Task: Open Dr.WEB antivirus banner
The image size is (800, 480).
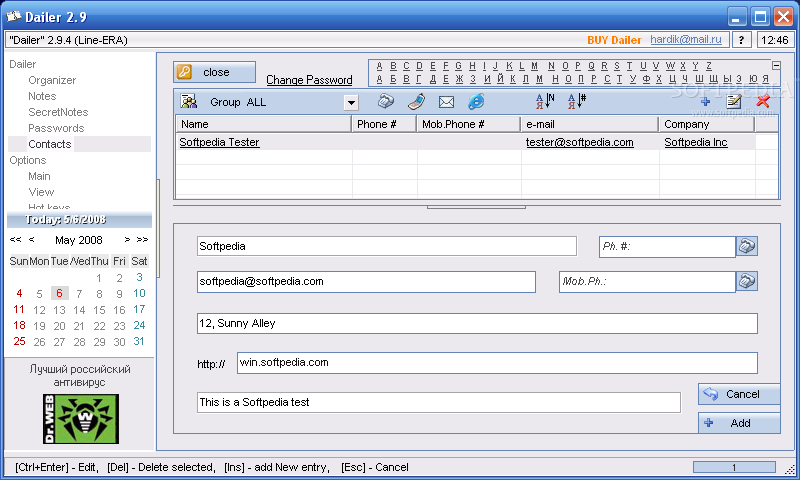Action: pos(81,419)
